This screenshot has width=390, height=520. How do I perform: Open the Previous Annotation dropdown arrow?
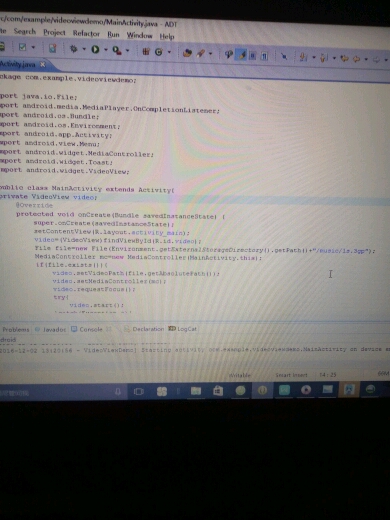tap(334, 58)
